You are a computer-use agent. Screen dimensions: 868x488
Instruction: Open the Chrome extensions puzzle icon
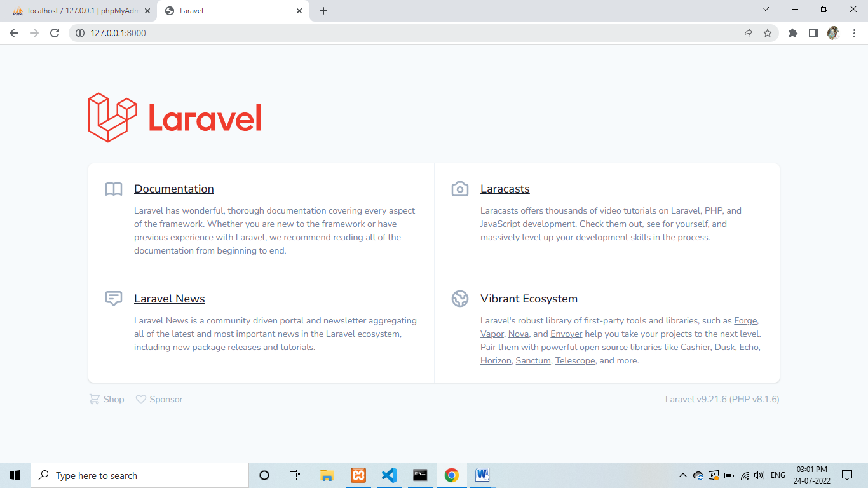click(x=792, y=33)
